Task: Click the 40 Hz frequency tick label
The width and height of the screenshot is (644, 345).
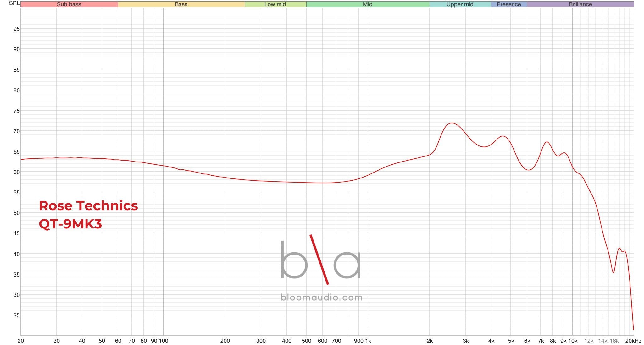Action: (82, 341)
